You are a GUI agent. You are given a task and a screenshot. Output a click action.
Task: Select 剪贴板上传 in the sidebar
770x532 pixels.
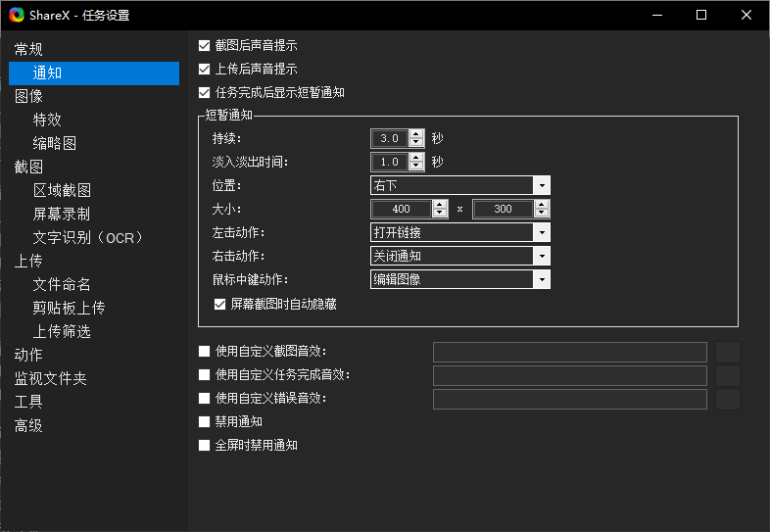pos(69,308)
